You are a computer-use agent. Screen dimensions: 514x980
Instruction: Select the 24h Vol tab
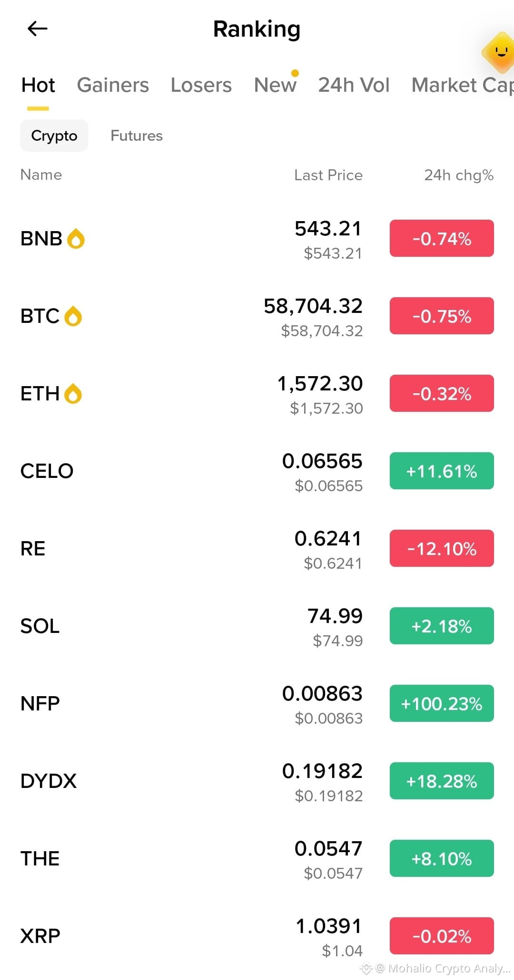click(x=354, y=85)
